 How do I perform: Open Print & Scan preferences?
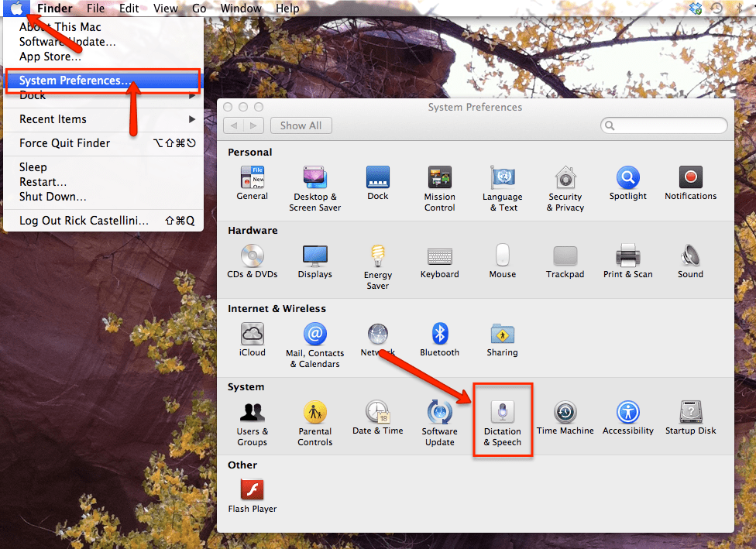tap(627, 261)
